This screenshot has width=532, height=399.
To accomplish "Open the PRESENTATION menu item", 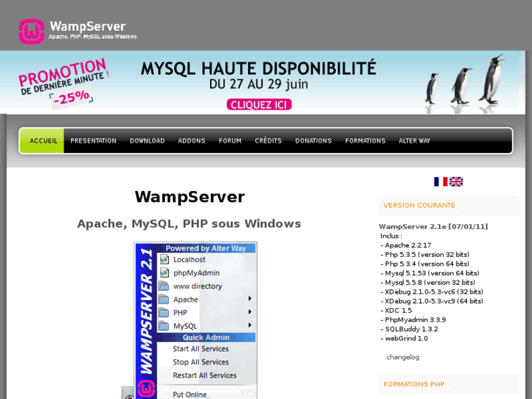I will (94, 141).
